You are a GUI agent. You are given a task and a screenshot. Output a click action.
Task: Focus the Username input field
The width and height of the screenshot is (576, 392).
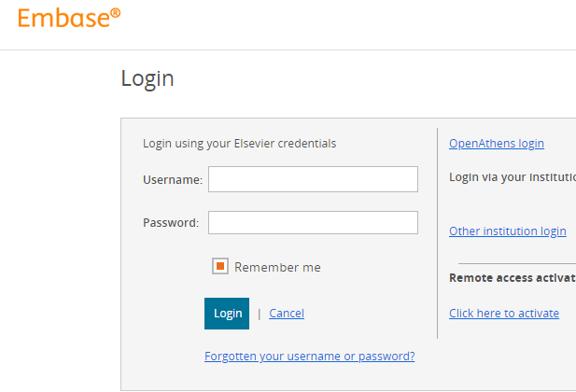coord(313,179)
